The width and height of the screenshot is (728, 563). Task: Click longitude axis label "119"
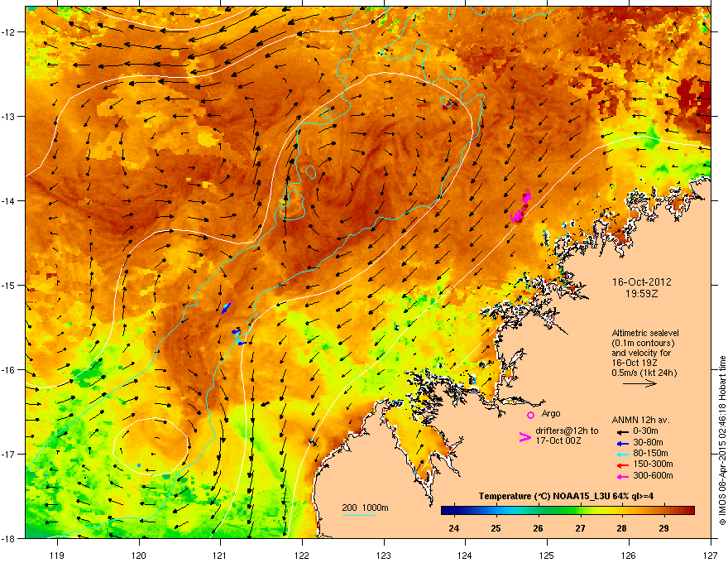coord(57,555)
